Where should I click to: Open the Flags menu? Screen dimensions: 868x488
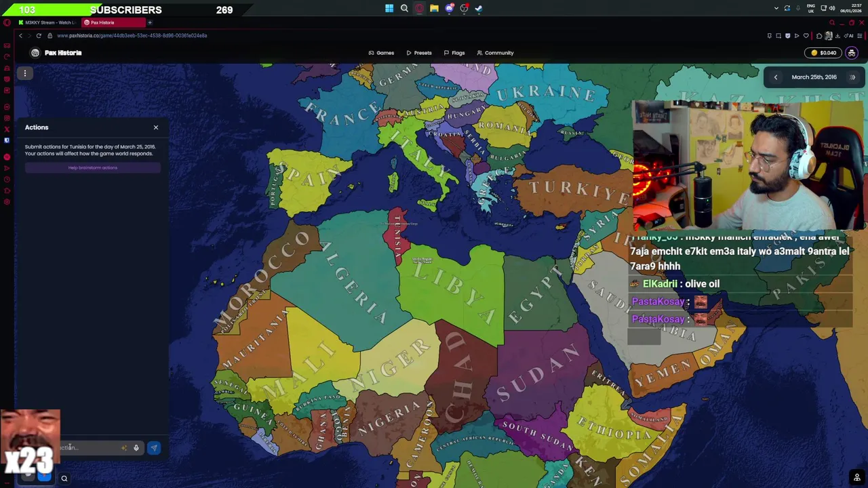pos(454,53)
